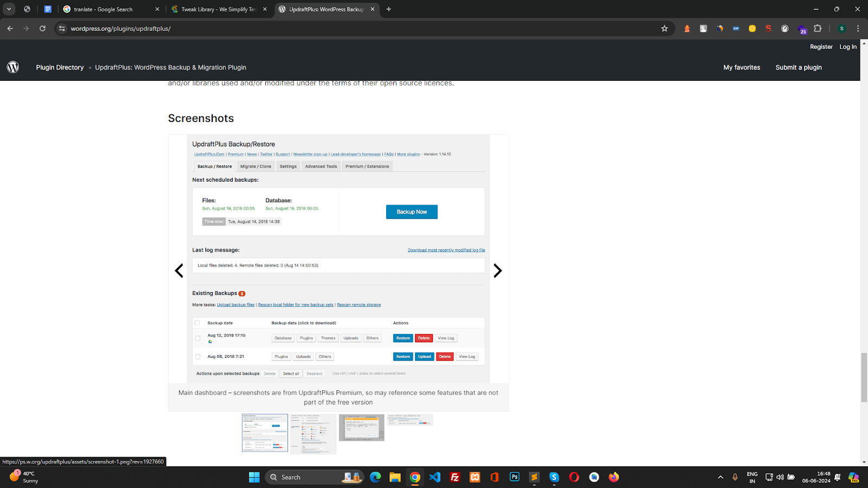Select the fourth screenshot thumbnail
This screenshot has width=868, height=488.
tap(410, 420)
